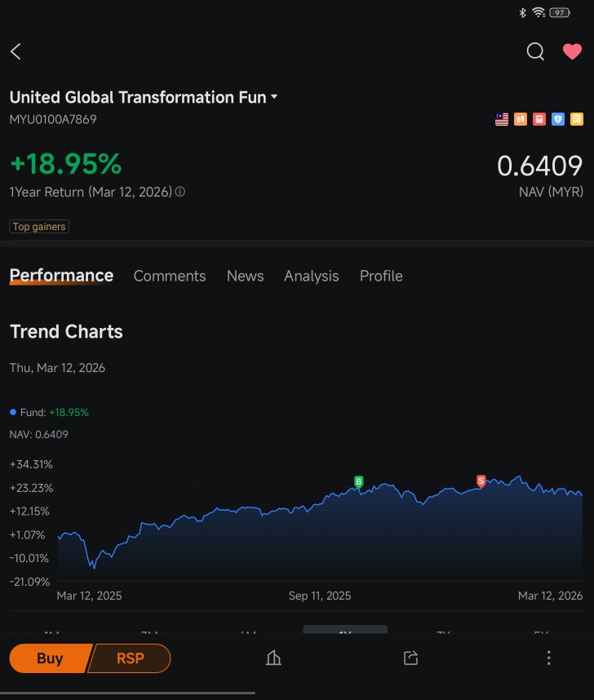594x700 pixels.
Task: Tap the Thu, Mar 12, 2026 date text
Action: point(57,368)
